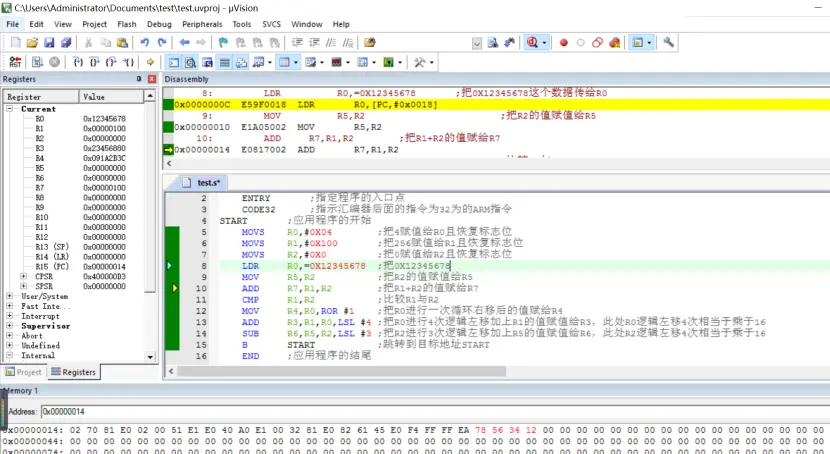Step into one line

pos(78,62)
